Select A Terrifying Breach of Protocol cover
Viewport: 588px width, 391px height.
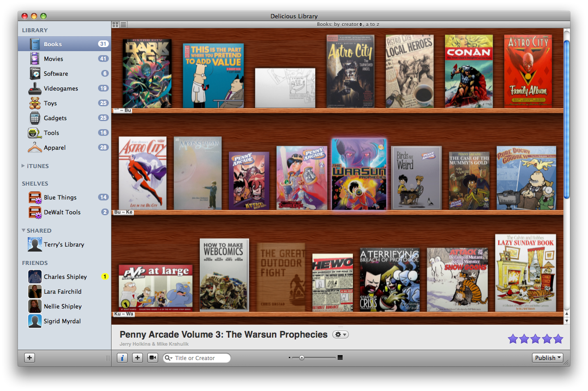coord(390,280)
